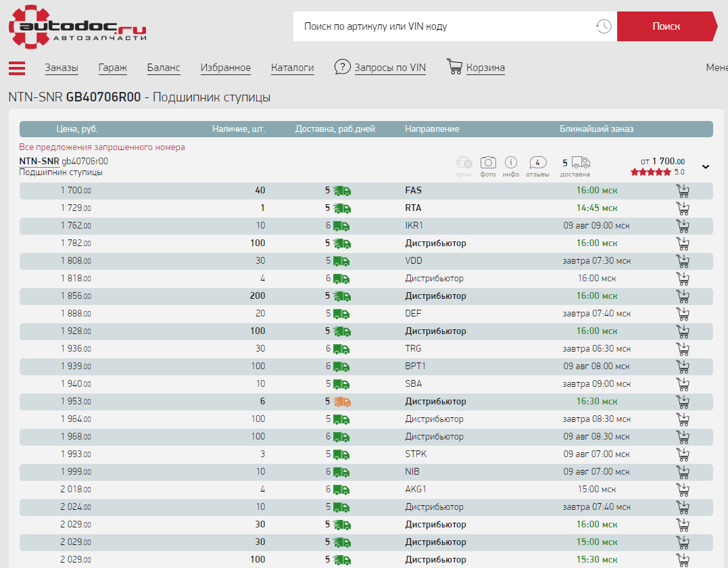Sort by Доставка, раб.дней column header
Image resolution: width=728 pixels, height=568 pixels.
pos(335,129)
